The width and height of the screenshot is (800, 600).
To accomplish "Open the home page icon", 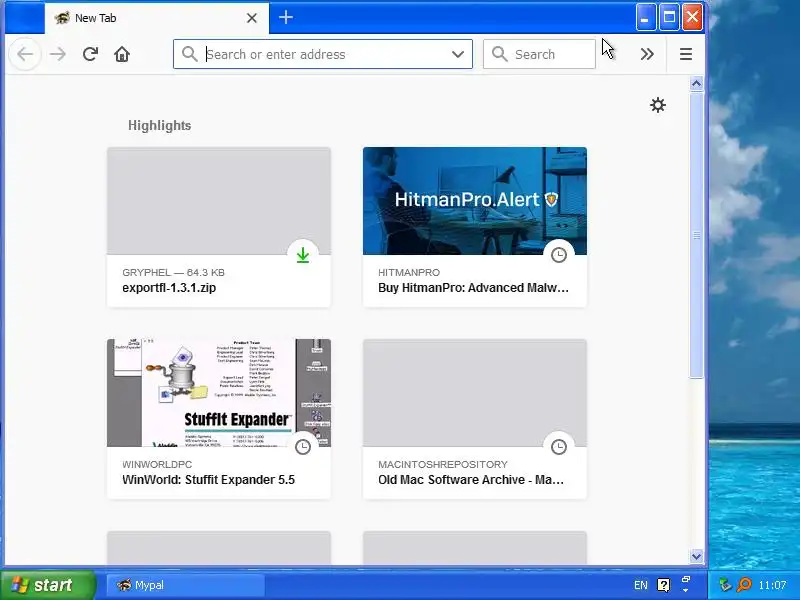I will click(122, 54).
